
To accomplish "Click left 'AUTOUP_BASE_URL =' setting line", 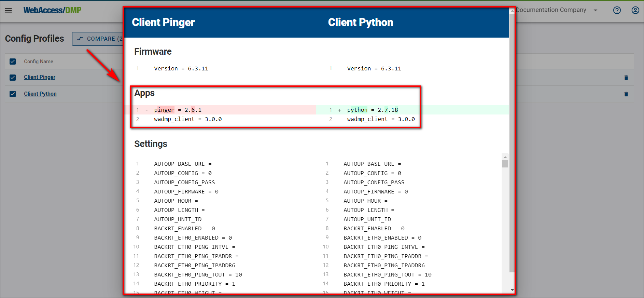I will (183, 164).
